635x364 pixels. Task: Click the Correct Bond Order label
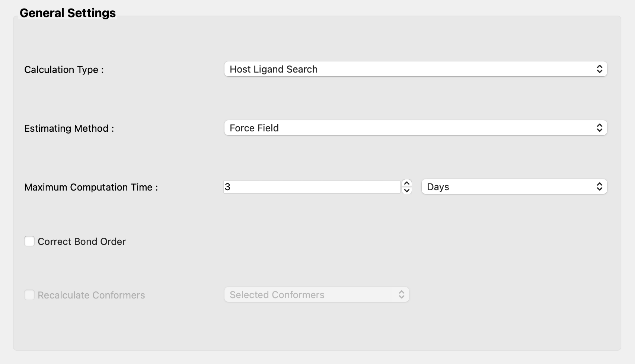click(82, 241)
